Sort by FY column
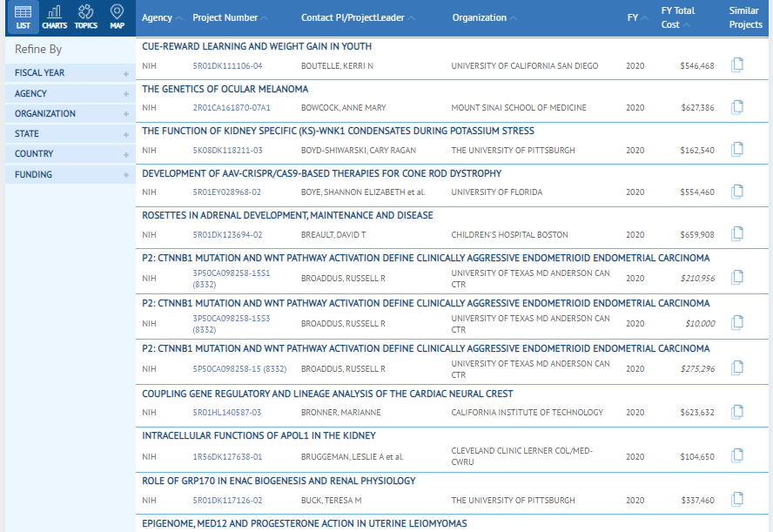773x532 pixels. [637, 17]
